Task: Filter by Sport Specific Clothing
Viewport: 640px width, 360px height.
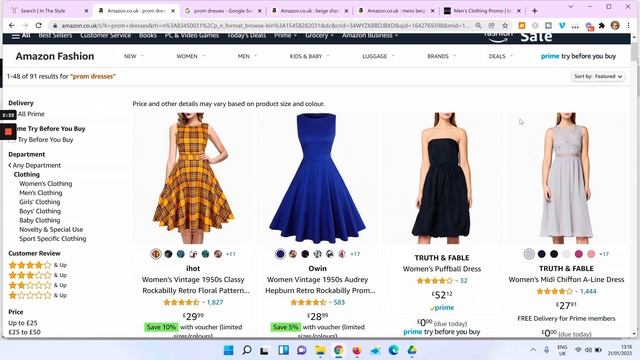Action: pyautogui.click(x=53, y=239)
